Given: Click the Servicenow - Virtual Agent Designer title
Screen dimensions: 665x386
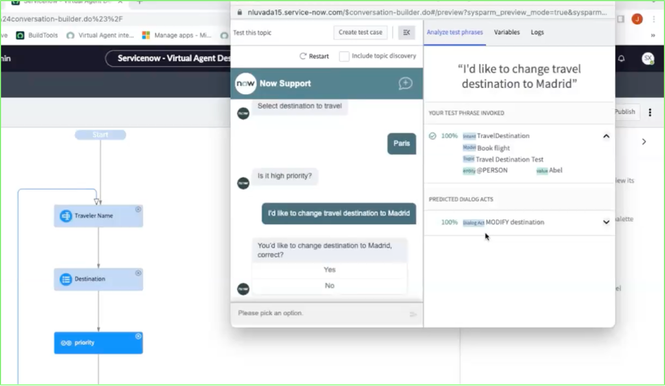Looking at the screenshot, I should click(x=174, y=58).
